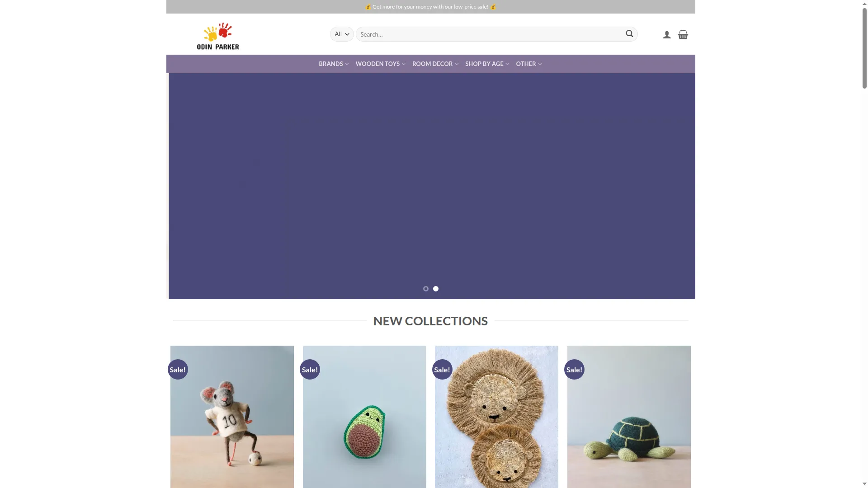This screenshot has width=868, height=488.
Task: Expand the Room Decor menu
Action: [435, 64]
